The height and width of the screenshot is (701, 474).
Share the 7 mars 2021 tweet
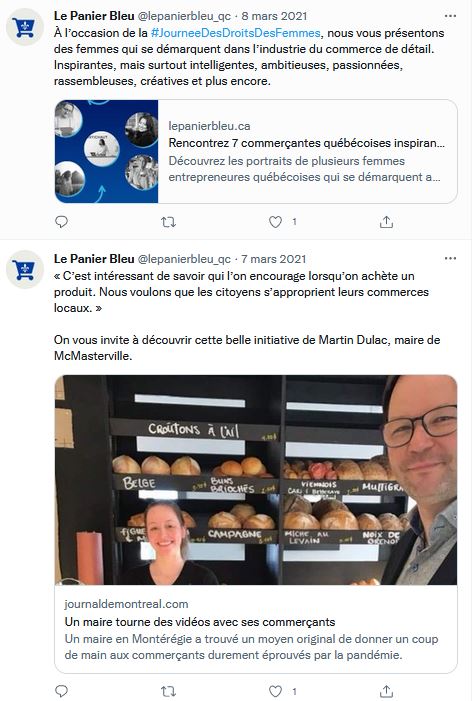(386, 691)
